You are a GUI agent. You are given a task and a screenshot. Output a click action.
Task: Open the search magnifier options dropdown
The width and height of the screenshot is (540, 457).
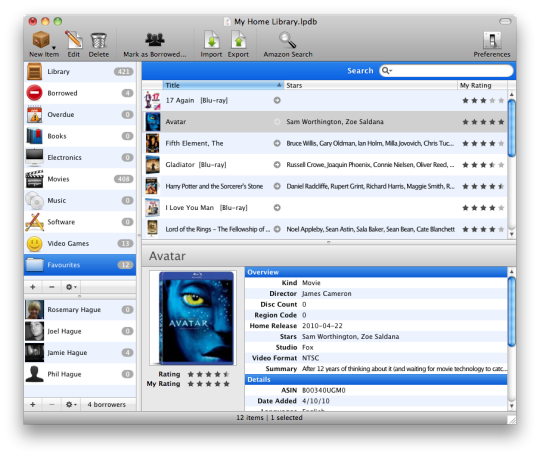point(387,71)
